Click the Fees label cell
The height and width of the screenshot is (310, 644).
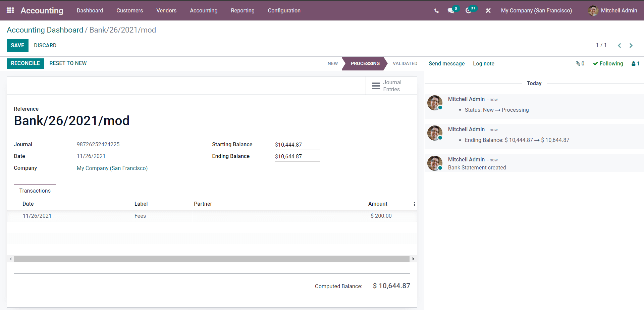[140, 216]
